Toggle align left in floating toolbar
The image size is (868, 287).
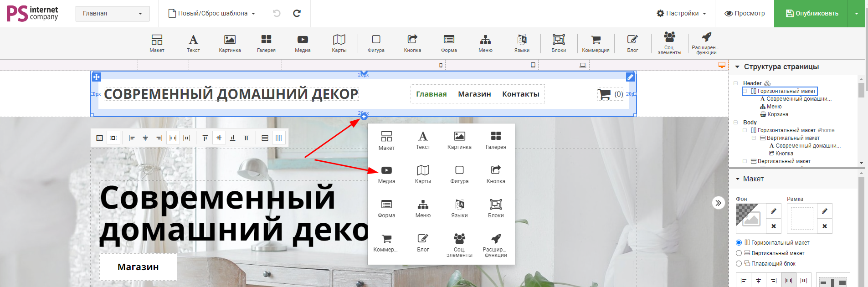tap(132, 138)
